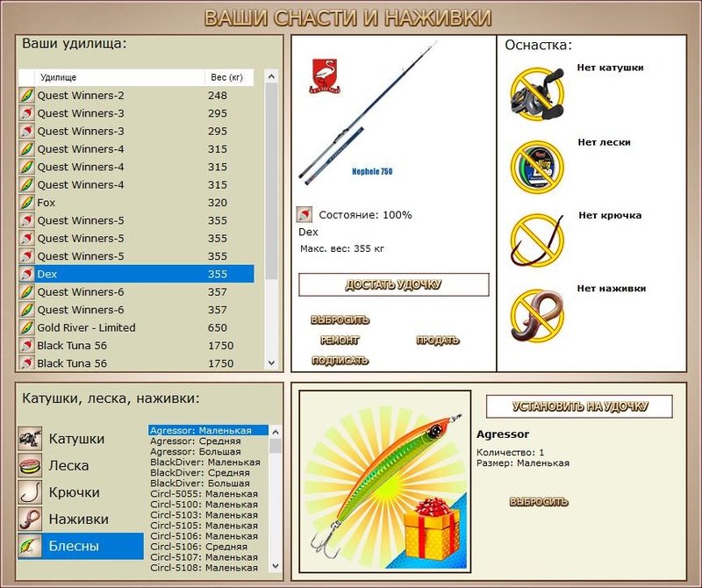Select Circl-5105: Маленькая lure
Screen dimensions: 702x588
pyautogui.click(x=209, y=526)
